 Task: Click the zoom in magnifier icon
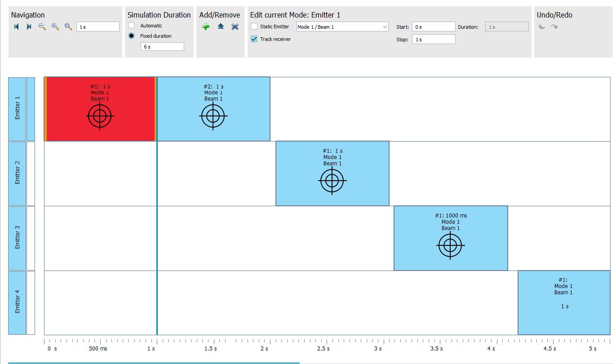point(55,27)
